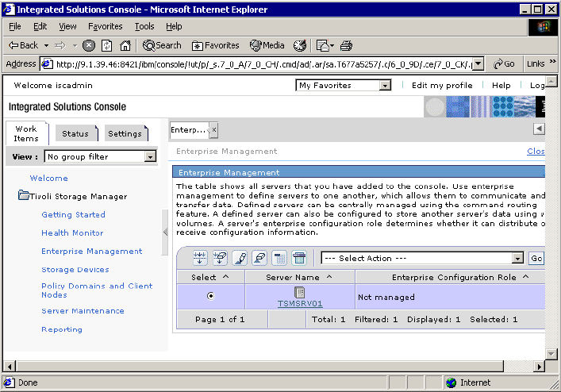561x392 pixels.
Task: Click the Collapse table icon
Action: click(279, 258)
